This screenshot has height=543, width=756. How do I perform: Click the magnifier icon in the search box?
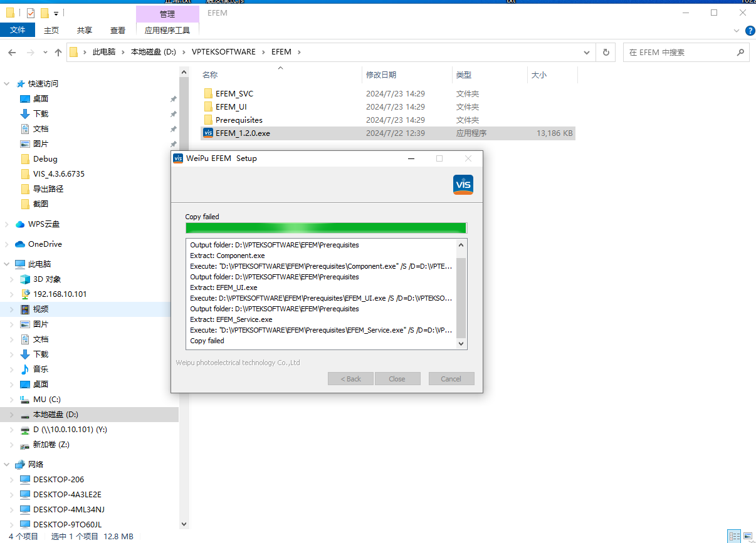740,53
